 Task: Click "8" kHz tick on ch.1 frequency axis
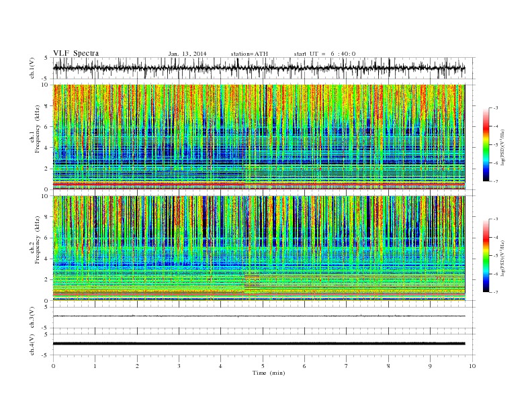tap(47, 106)
